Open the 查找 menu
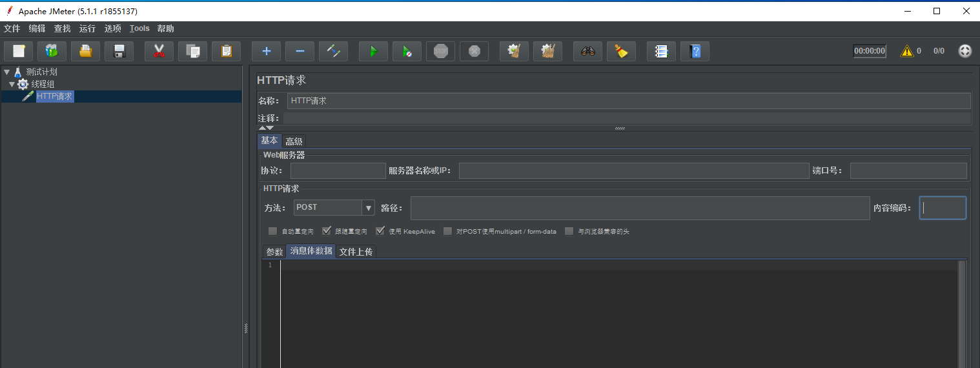Viewport: 980px width, 368px height. tap(63, 28)
